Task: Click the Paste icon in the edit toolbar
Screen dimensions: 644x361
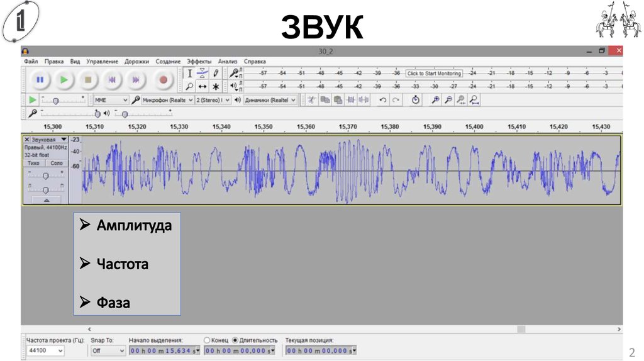Action: pyautogui.click(x=338, y=100)
